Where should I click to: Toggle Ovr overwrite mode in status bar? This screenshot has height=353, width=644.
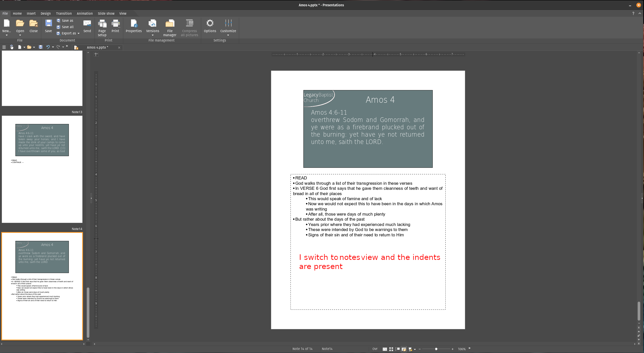pyautogui.click(x=375, y=349)
